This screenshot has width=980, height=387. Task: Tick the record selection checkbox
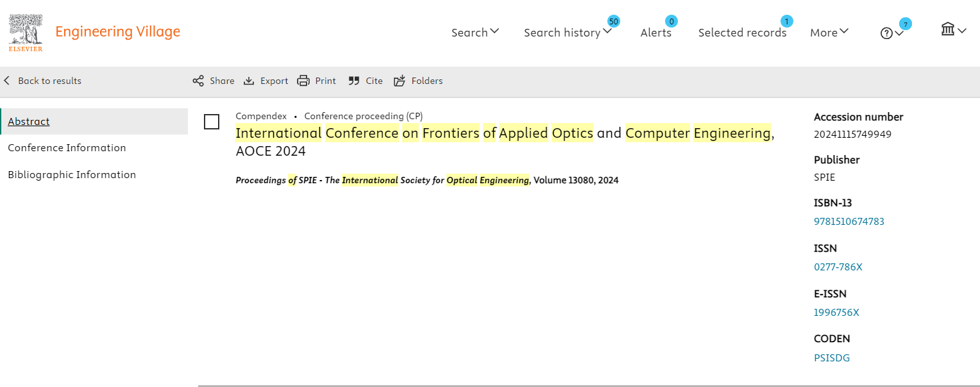click(x=212, y=122)
